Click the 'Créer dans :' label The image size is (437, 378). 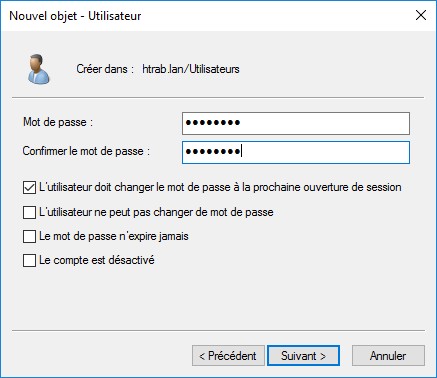click(x=105, y=69)
